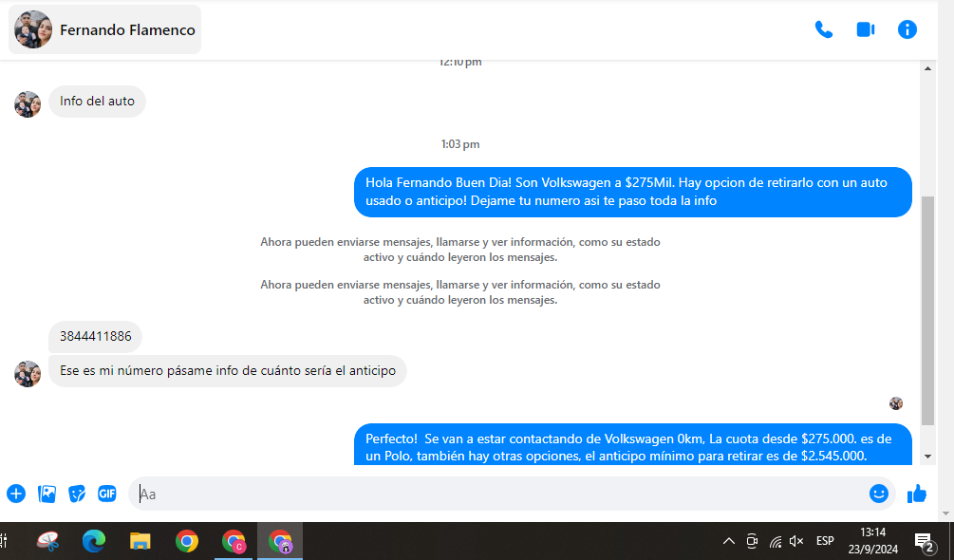954x560 pixels.
Task: Click the chat scrollbar thumb
Action: point(927,310)
